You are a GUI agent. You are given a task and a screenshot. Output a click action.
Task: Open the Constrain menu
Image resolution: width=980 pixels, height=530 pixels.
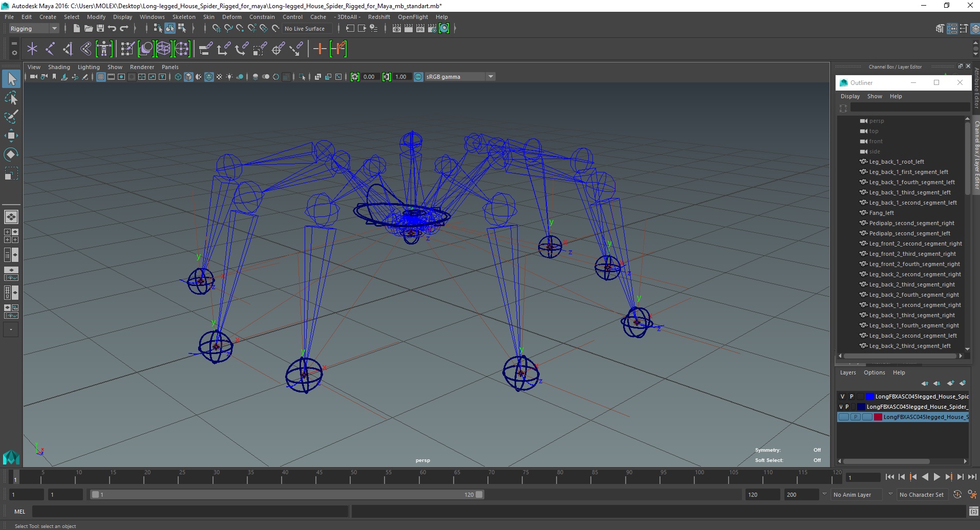pos(262,17)
